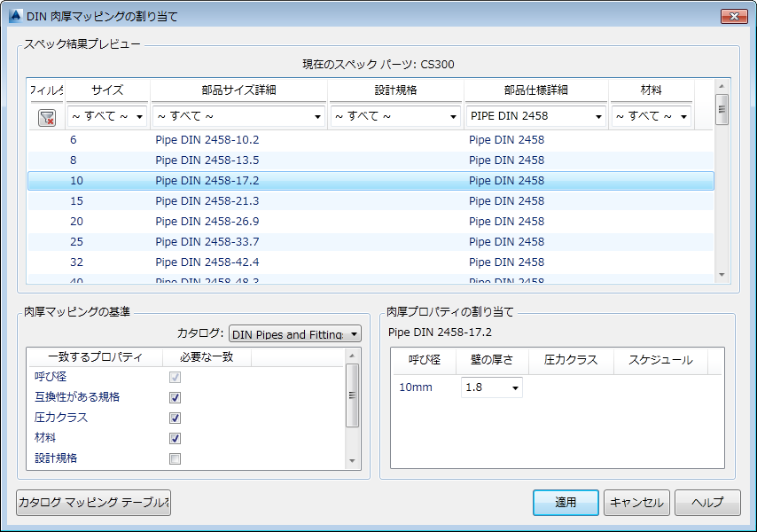
Task: Click the 設計規格 column header
Action: 395,90
